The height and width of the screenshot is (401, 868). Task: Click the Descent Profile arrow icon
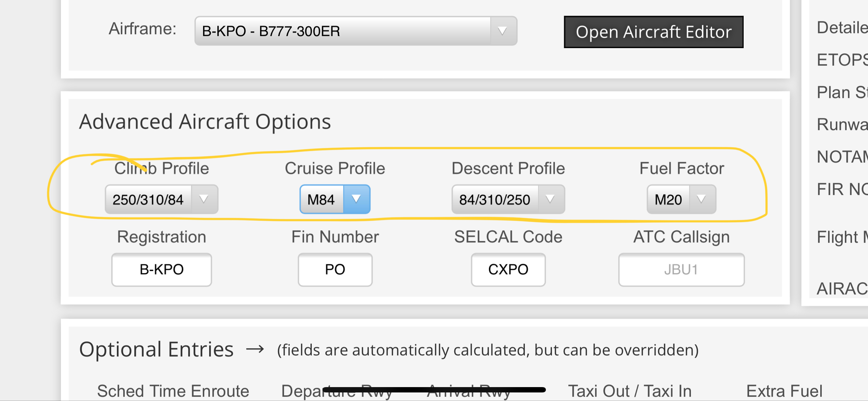pos(550,199)
